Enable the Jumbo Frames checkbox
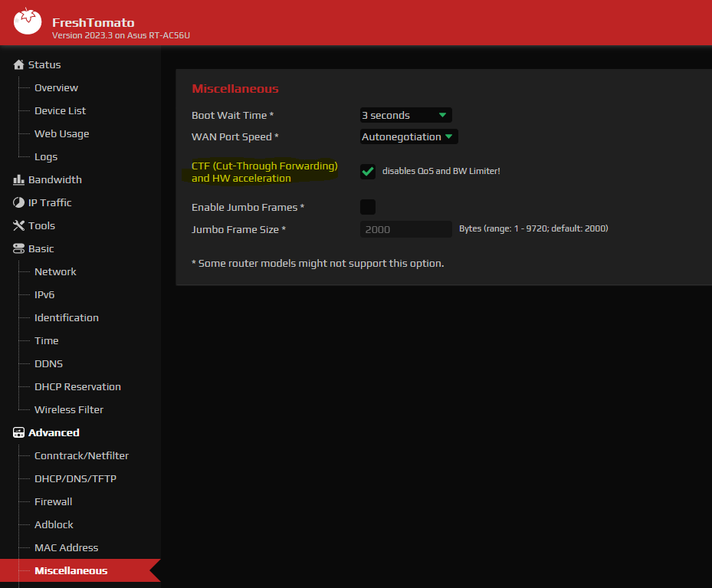 click(368, 207)
